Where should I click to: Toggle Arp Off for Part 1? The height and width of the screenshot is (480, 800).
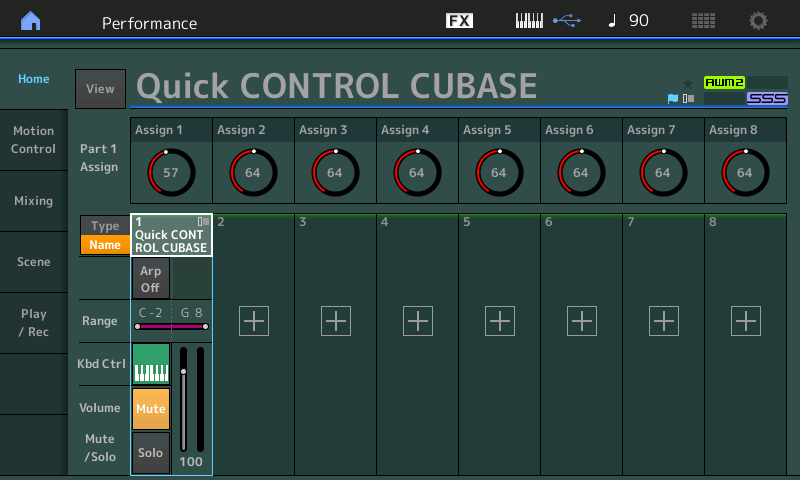tap(150, 277)
